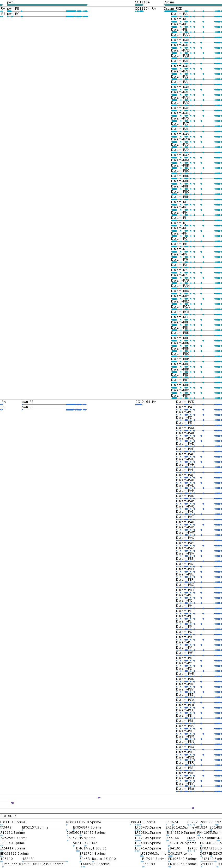
Task: Click the Dscam-PG protein label
Action: point(184,601)
